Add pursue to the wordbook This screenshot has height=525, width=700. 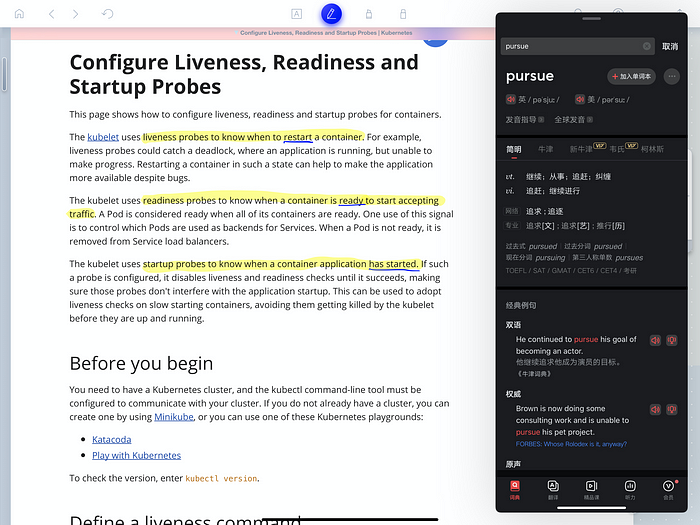pos(631,76)
